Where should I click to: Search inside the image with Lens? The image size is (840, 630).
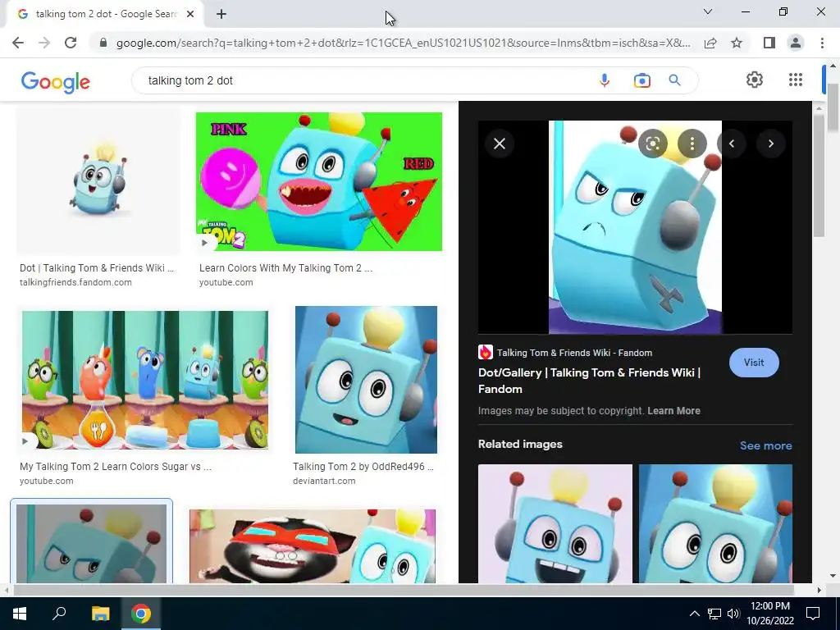652,144
